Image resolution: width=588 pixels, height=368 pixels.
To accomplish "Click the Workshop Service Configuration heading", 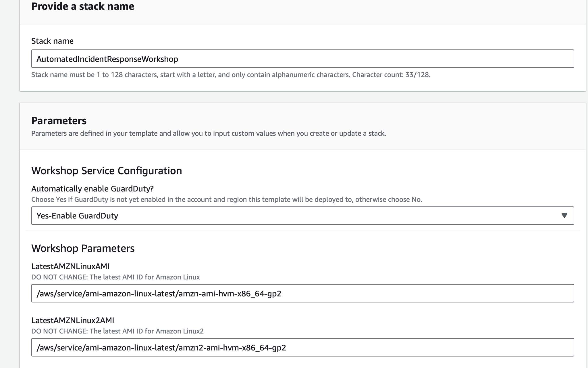I will click(107, 171).
